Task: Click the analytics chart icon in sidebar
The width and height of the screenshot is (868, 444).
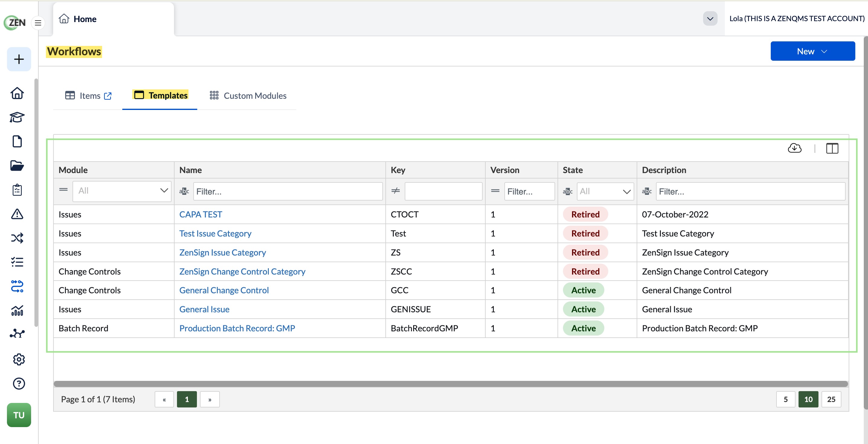Action: (x=17, y=310)
